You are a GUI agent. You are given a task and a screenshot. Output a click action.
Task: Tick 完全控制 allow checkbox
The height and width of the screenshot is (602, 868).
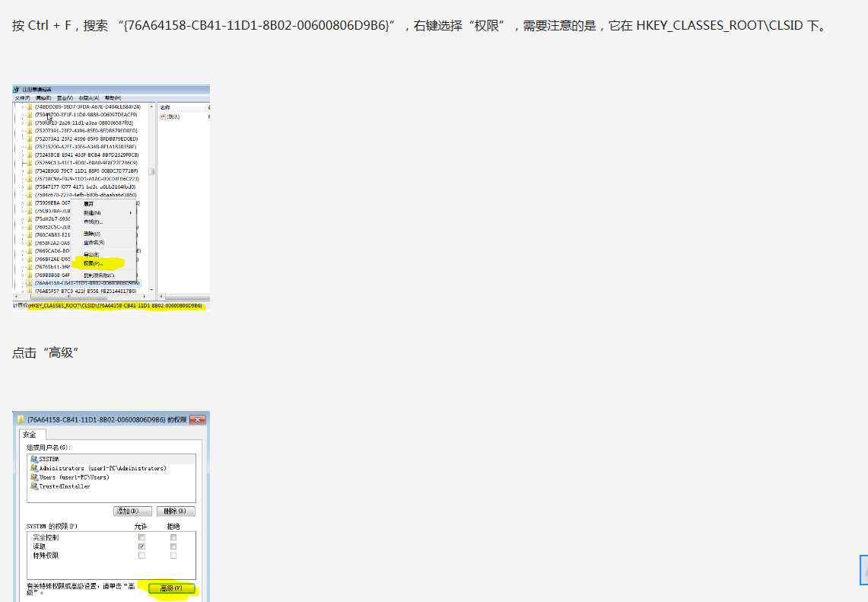point(141,537)
